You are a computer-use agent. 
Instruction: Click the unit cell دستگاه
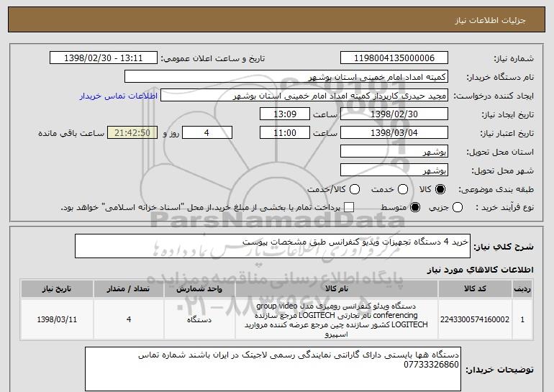[x=199, y=319]
